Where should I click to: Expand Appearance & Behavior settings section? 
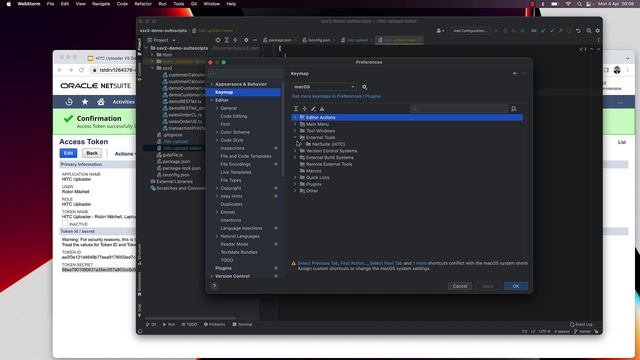point(212,84)
